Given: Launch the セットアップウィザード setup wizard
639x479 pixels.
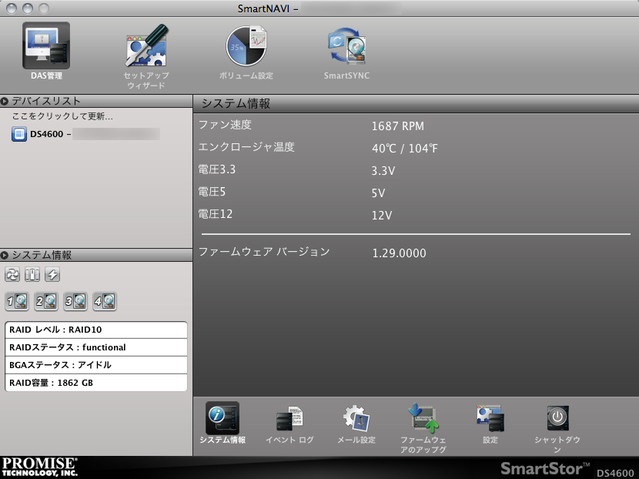Looking at the screenshot, I should pyautogui.click(x=146, y=50).
